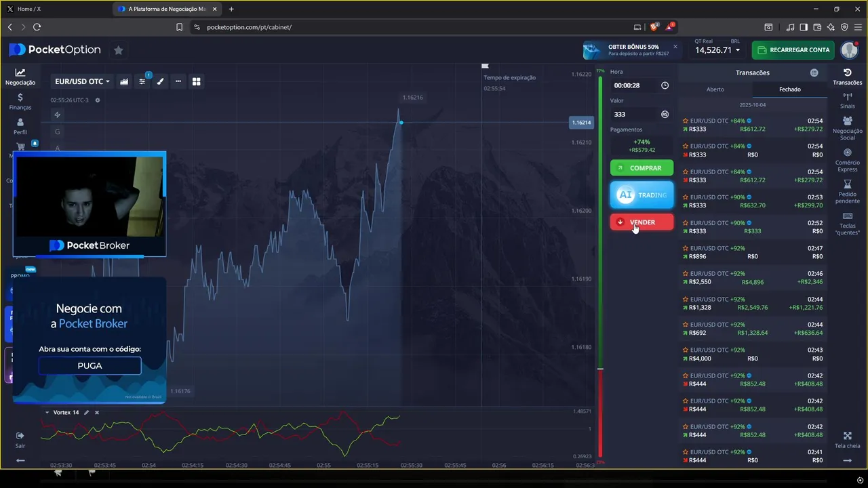Open the Finanças section in sidebar
Viewport: 868px width, 488px height.
pyautogui.click(x=20, y=102)
